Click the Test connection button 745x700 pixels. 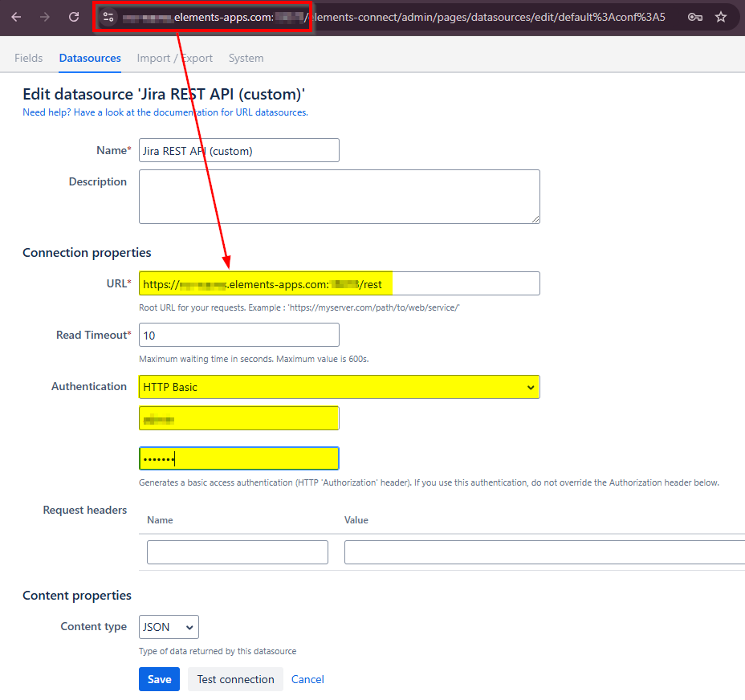[x=235, y=679]
